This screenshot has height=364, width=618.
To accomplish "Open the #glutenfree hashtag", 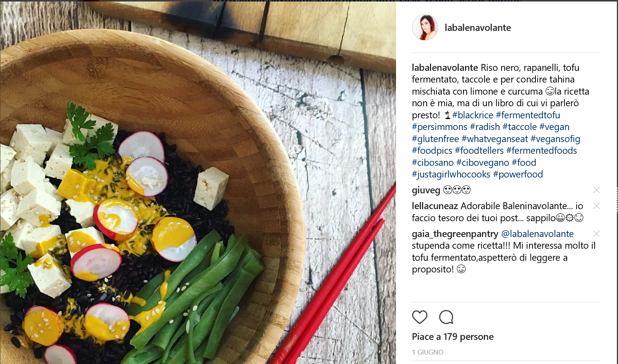I will pyautogui.click(x=435, y=139).
